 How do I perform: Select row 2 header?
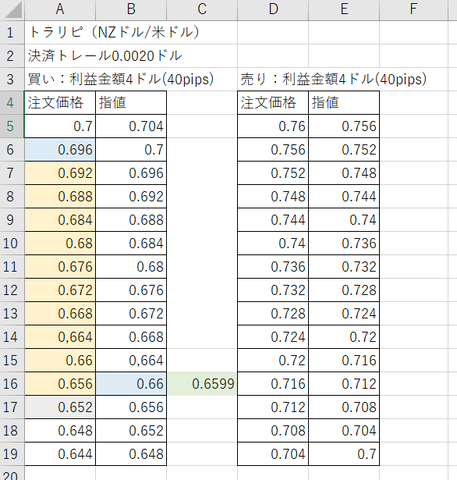click(12, 56)
